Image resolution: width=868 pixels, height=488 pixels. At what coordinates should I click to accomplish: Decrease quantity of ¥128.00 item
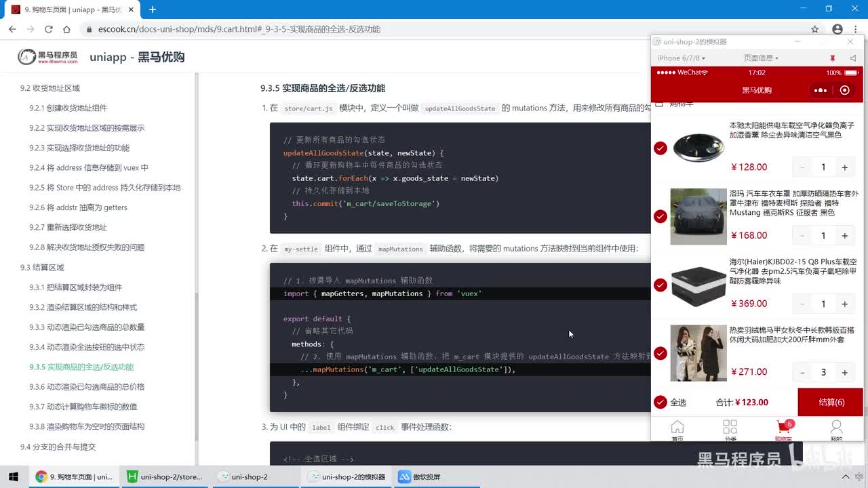802,167
